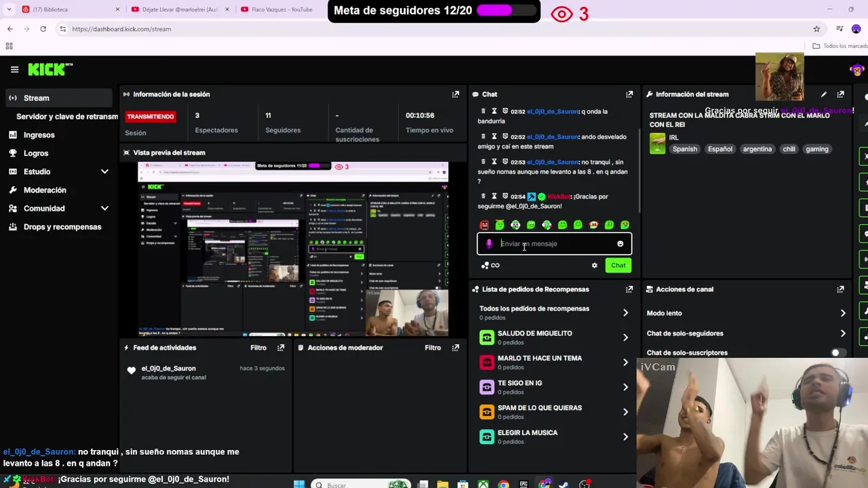The image size is (868, 488).
Task: Reload the browser page
Action: (43, 29)
